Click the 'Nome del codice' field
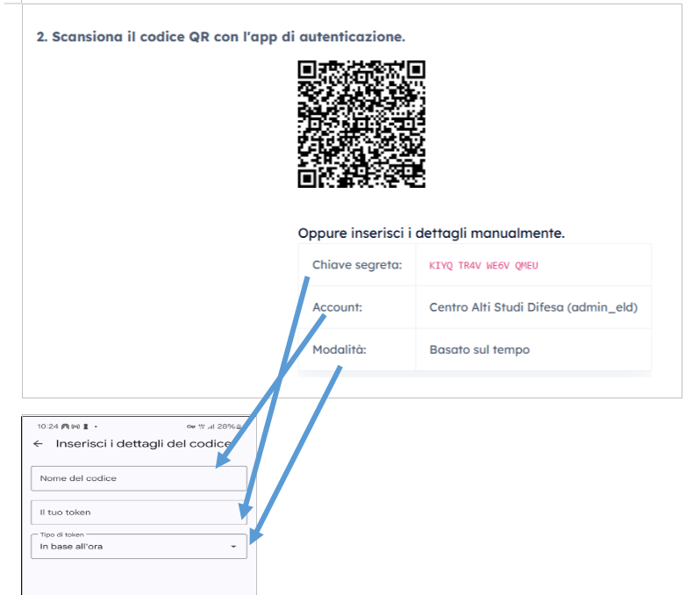 pos(139,478)
